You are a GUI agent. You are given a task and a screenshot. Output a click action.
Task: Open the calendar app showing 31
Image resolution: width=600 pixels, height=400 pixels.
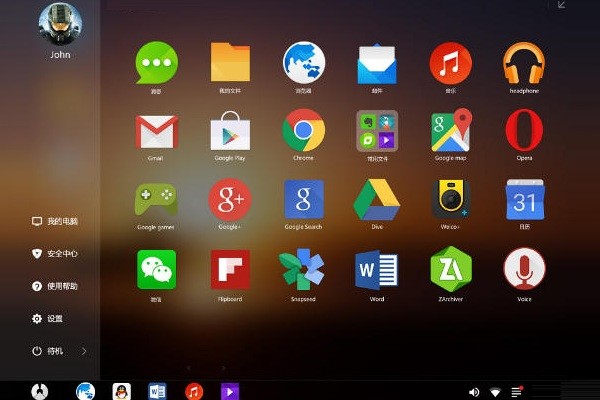524,199
